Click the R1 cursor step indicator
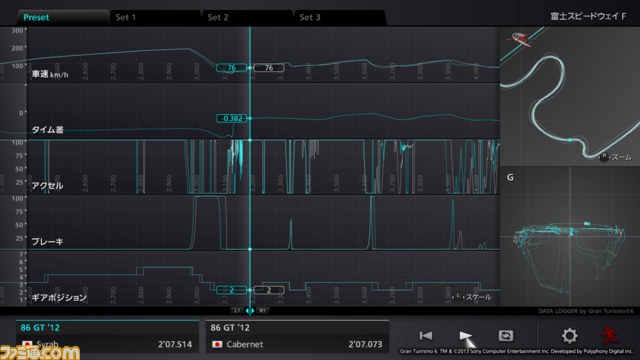The image size is (640, 360). [x=262, y=311]
